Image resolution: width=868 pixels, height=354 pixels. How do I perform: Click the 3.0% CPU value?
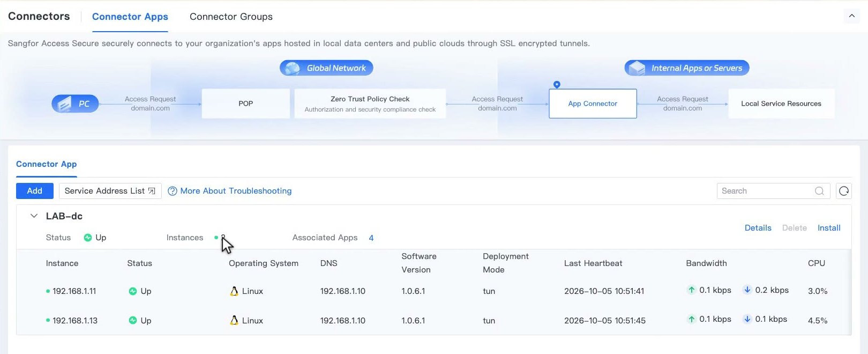(x=818, y=291)
